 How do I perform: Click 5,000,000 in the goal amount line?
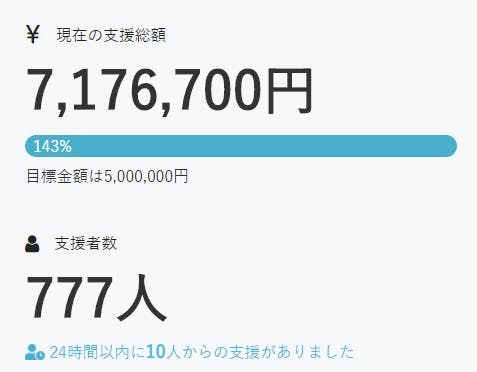tap(139, 176)
